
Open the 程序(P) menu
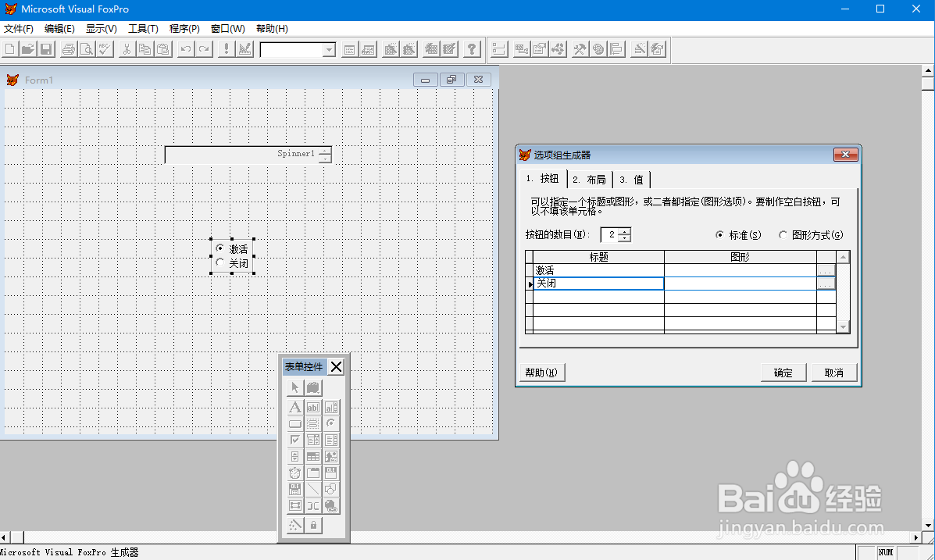[184, 29]
